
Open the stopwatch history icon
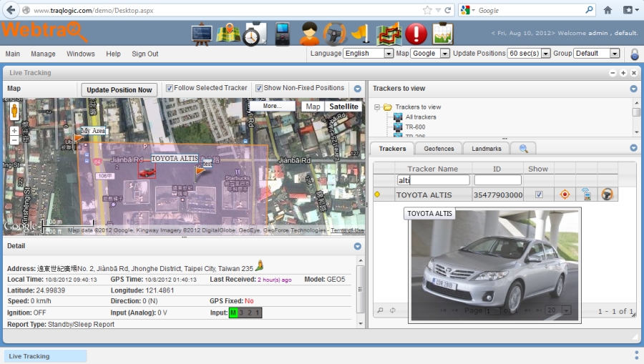tap(255, 34)
